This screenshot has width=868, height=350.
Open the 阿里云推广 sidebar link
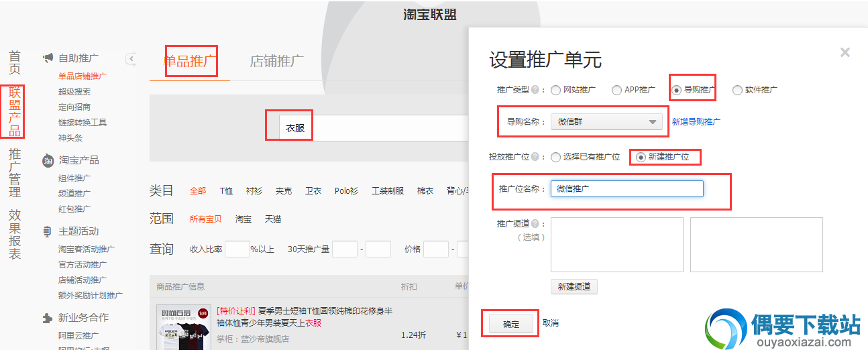[78, 336]
